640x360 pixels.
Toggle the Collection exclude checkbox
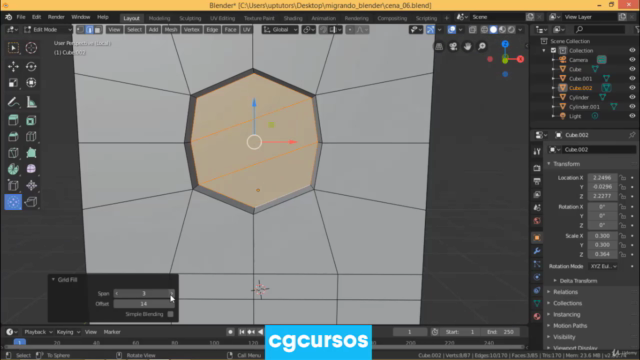point(553,51)
